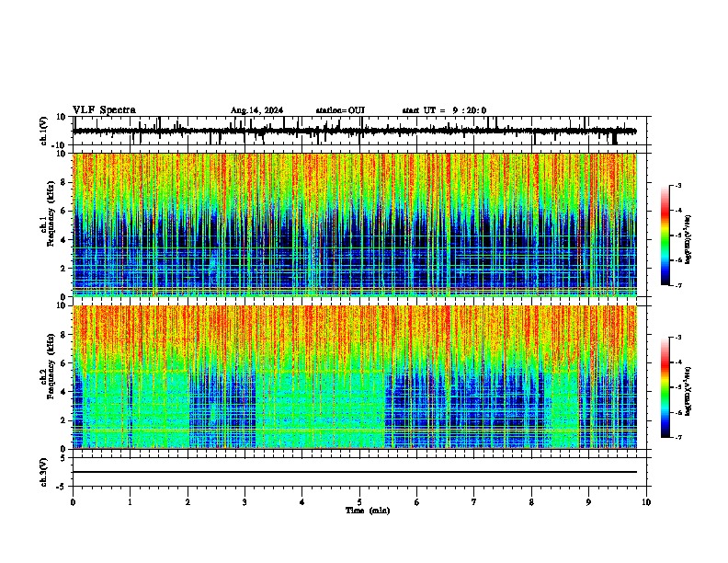
Task: Click inside the ch.2 spectrogram panel
Action: tap(355, 377)
